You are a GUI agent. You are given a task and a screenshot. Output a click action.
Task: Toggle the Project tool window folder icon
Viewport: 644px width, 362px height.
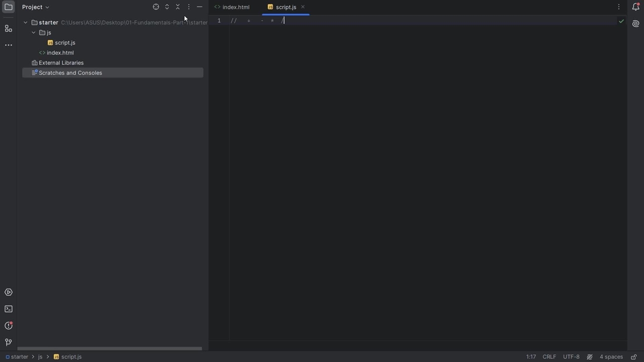coord(8,7)
